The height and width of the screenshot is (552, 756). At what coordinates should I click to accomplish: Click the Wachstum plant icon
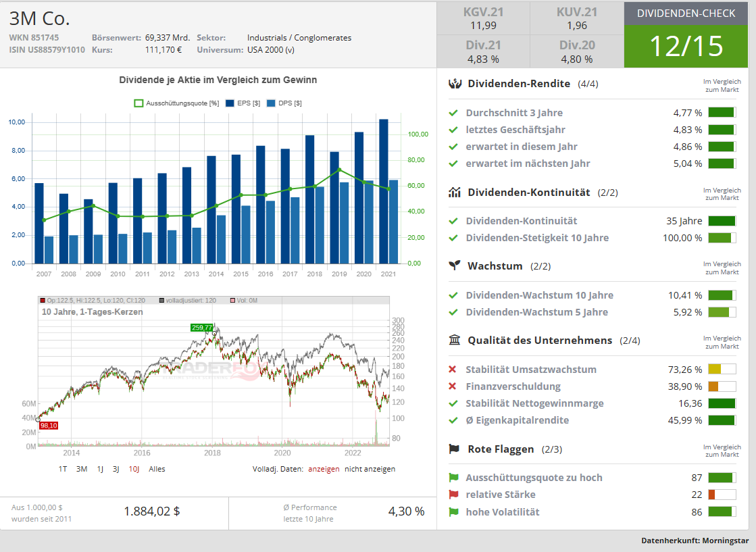click(455, 266)
